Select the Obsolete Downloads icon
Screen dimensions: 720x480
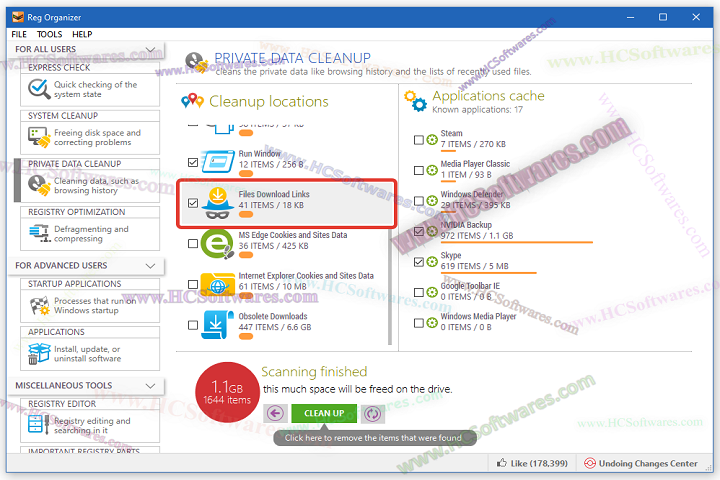pyautogui.click(x=217, y=325)
